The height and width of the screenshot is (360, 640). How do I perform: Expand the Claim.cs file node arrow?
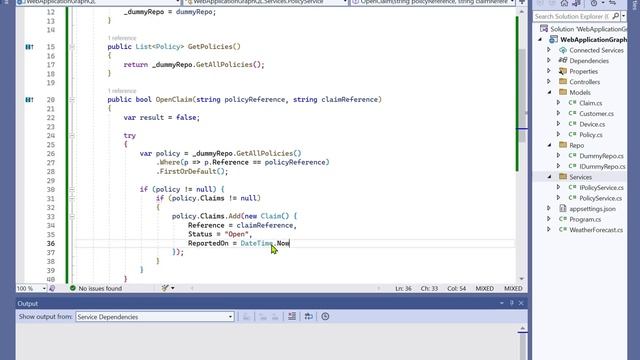[x=558, y=103]
